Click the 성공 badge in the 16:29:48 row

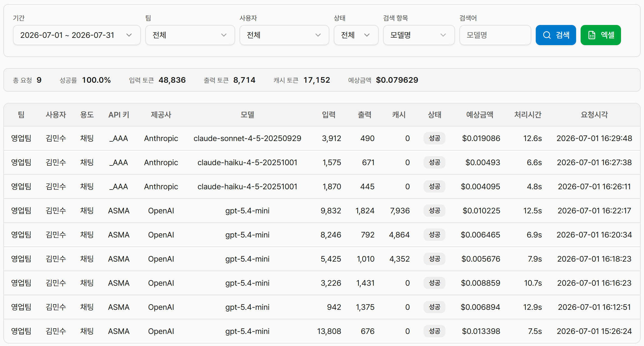[434, 138]
